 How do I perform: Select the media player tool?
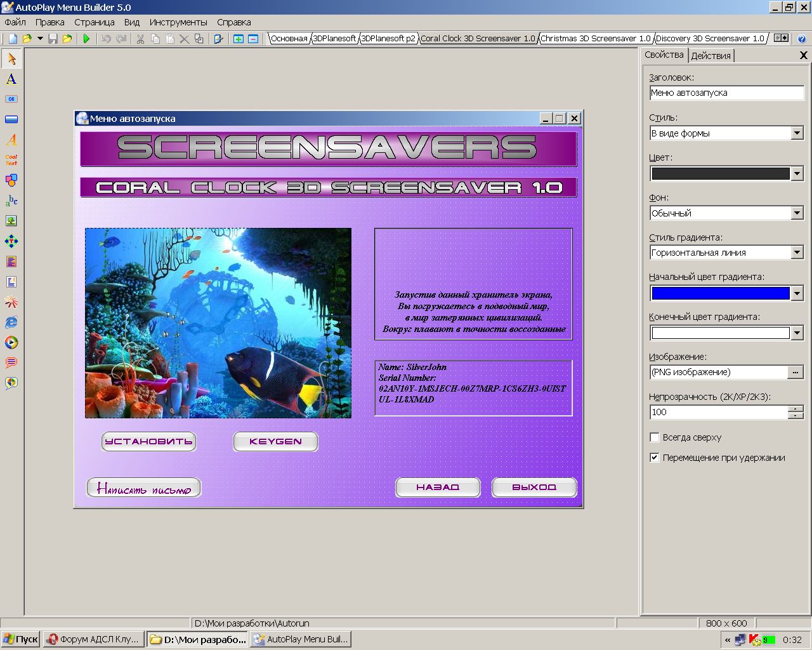(x=11, y=343)
